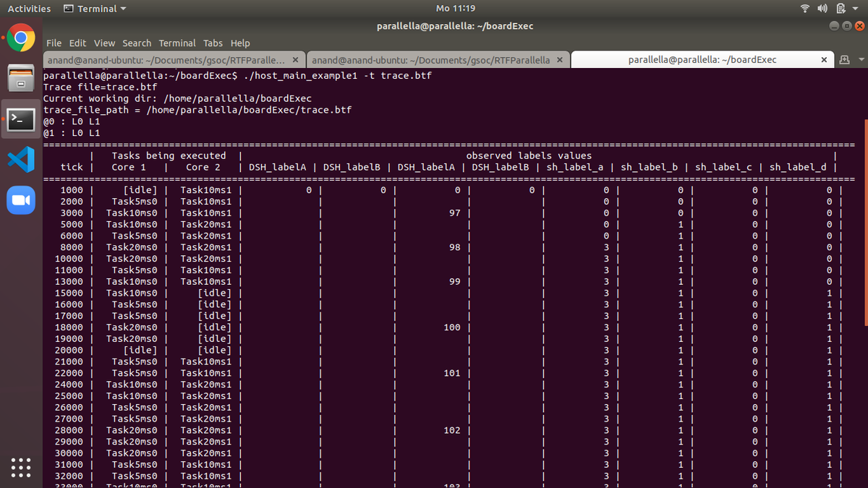Show Applications grid at dock bottom

point(21,467)
